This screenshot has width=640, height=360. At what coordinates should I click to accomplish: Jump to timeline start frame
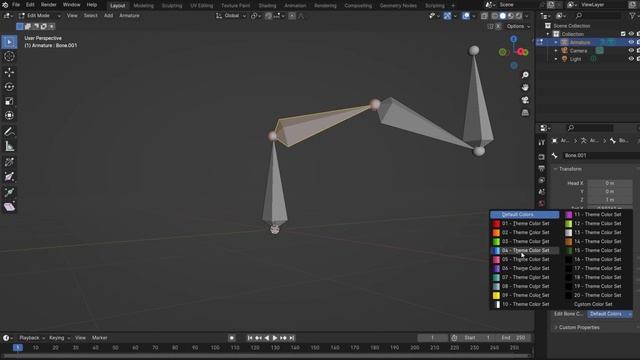(x=250, y=338)
